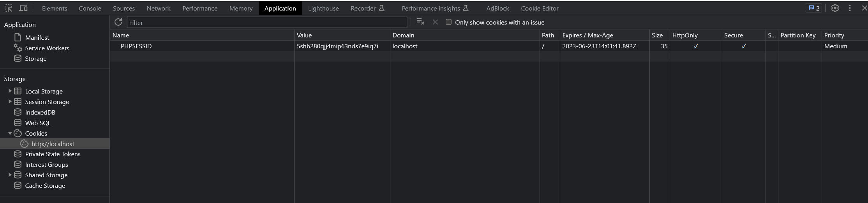868x203 pixels.
Task: Expand the Shared Storage tree
Action: [10, 175]
